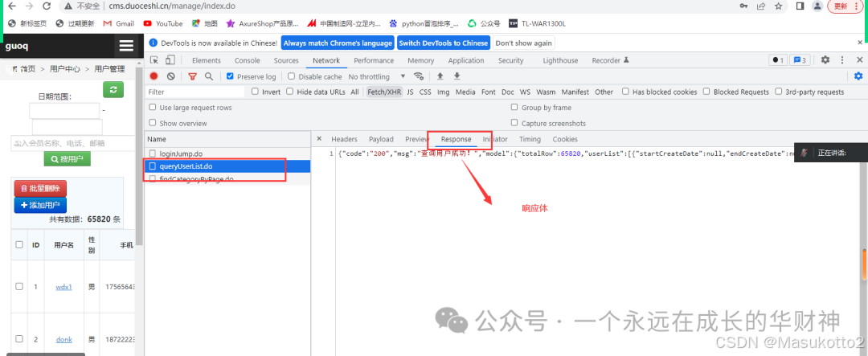Open the Headers tab of the request
This screenshot has height=356, width=868.
pos(344,139)
